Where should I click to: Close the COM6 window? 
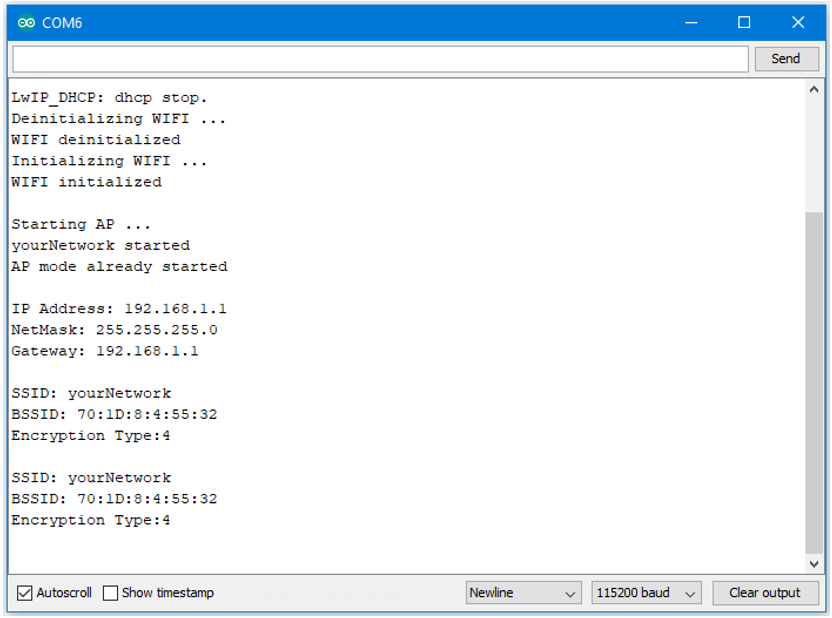click(798, 23)
